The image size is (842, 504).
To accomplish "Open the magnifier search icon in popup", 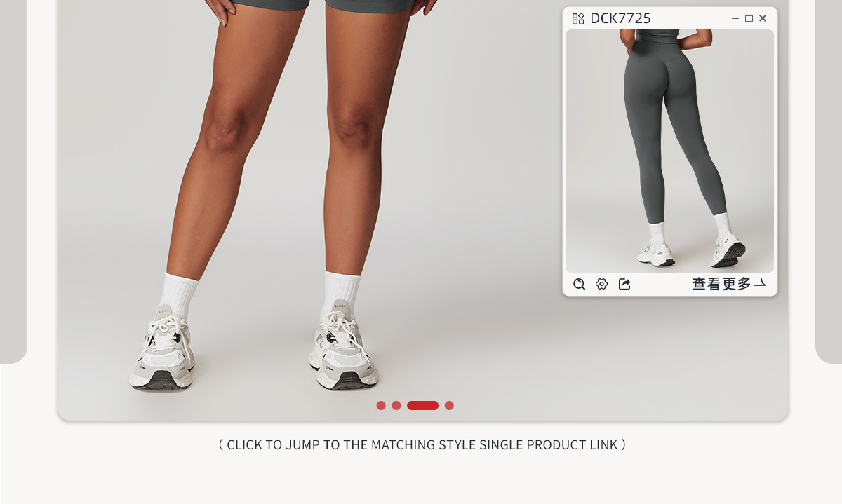I will pos(579,284).
